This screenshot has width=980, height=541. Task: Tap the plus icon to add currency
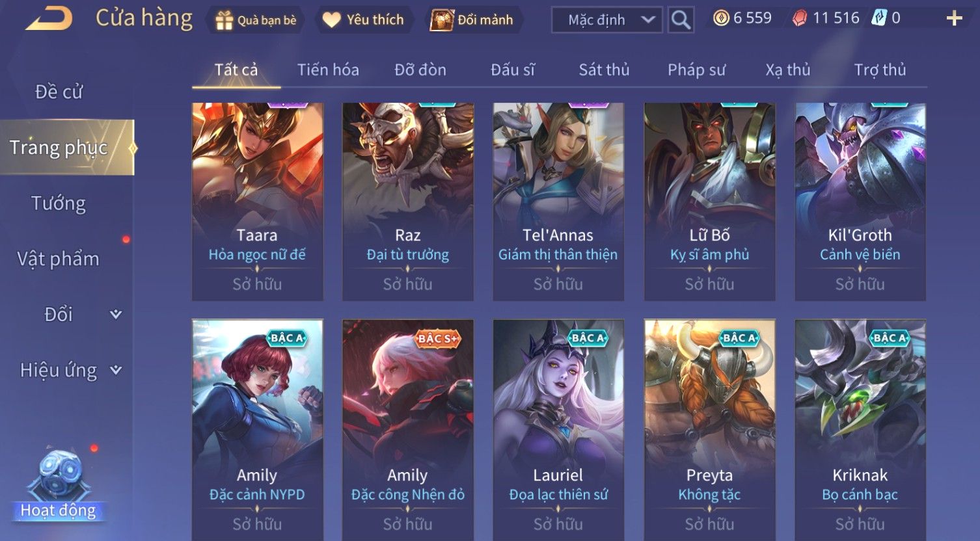point(954,18)
